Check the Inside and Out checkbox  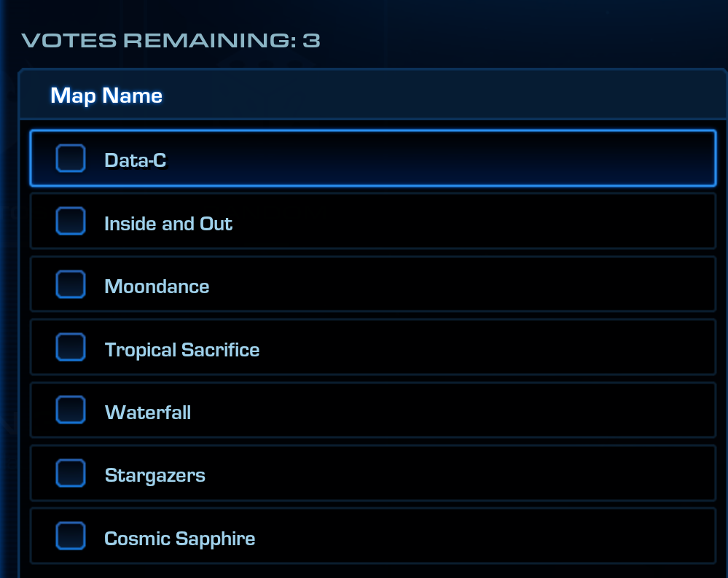[70, 222]
